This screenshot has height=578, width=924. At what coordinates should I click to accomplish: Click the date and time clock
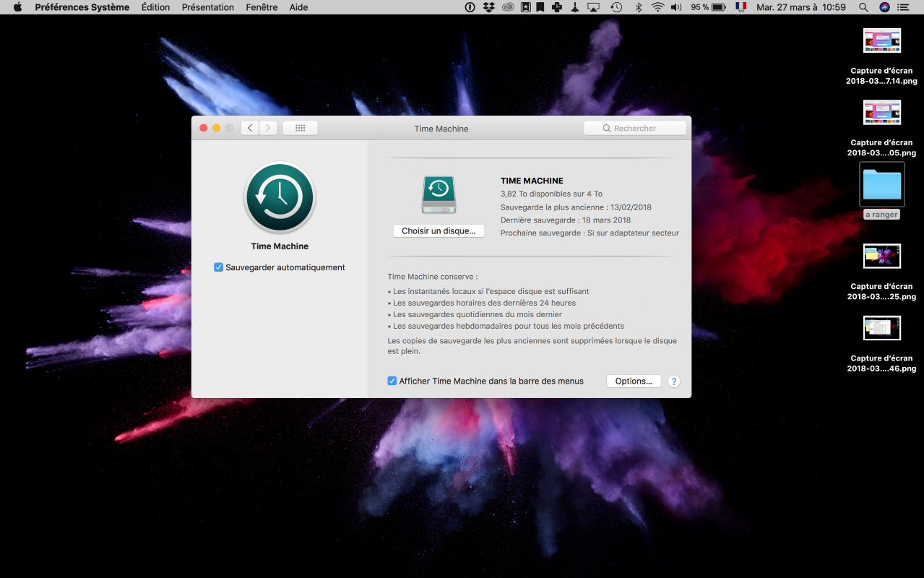pyautogui.click(x=801, y=7)
